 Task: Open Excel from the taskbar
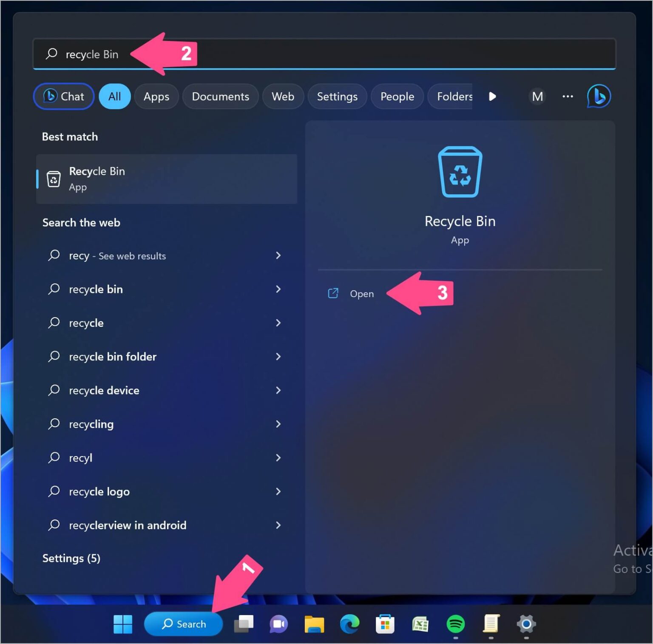(x=420, y=624)
